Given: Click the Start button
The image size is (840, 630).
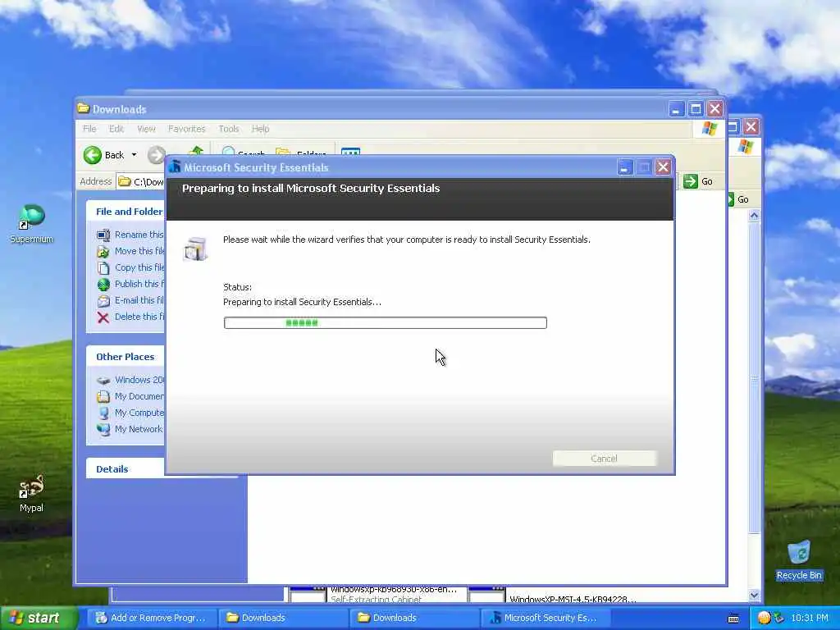Looking at the screenshot, I should [x=39, y=618].
